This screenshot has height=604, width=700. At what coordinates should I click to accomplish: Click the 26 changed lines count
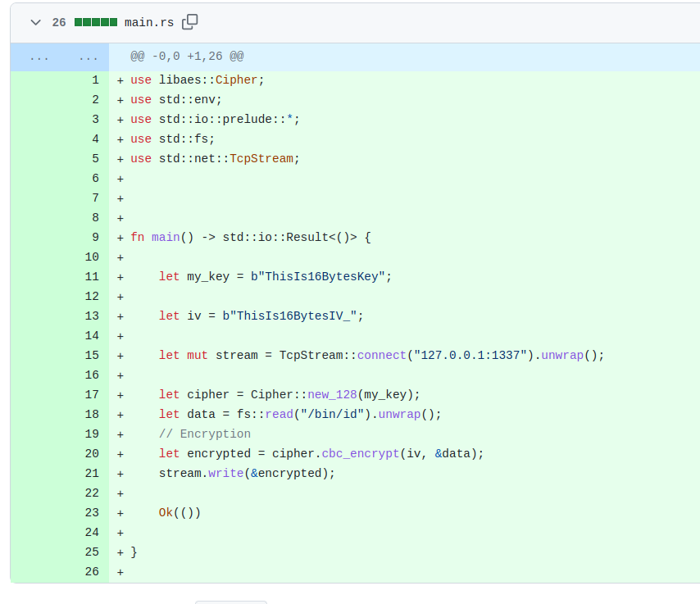click(59, 22)
